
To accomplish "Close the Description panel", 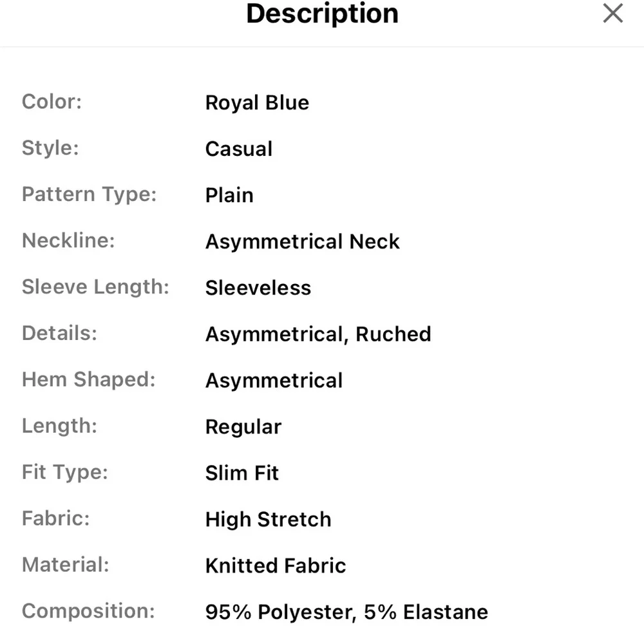I will [x=612, y=14].
